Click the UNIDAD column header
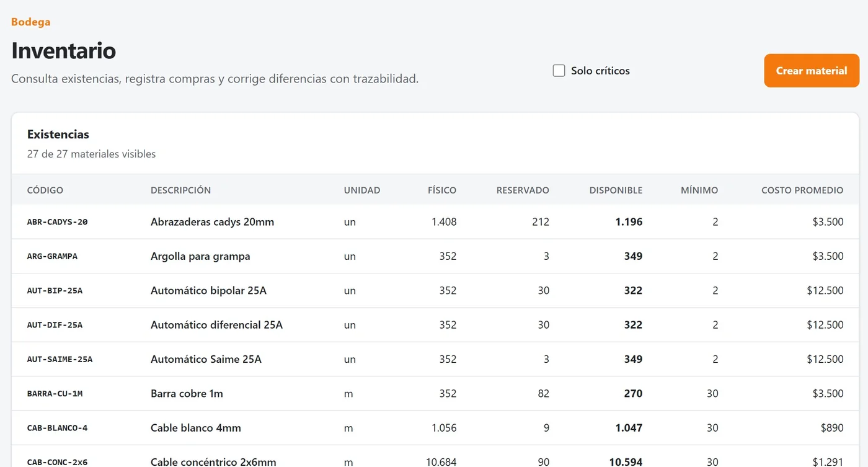 [362, 190]
